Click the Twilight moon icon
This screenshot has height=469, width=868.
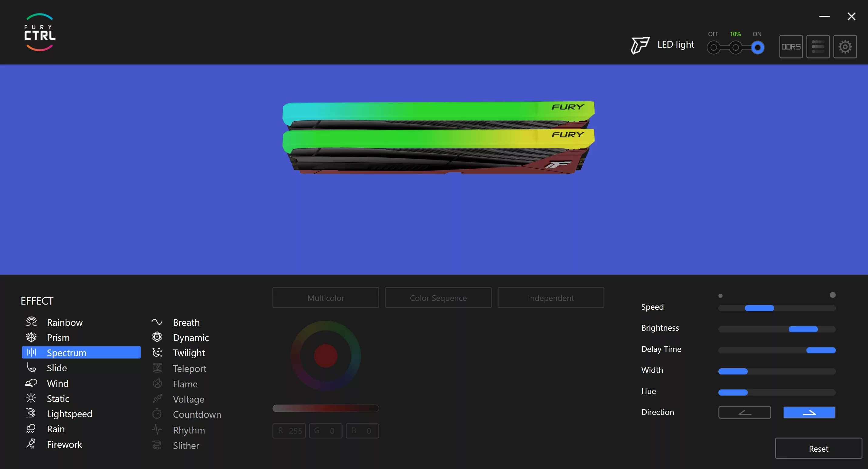(x=157, y=353)
